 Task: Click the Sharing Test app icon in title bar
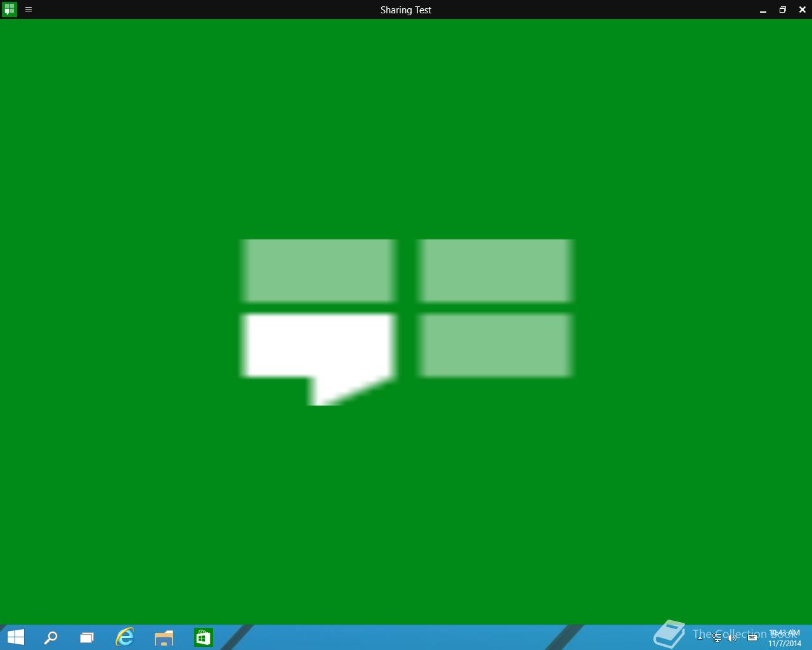click(9, 10)
